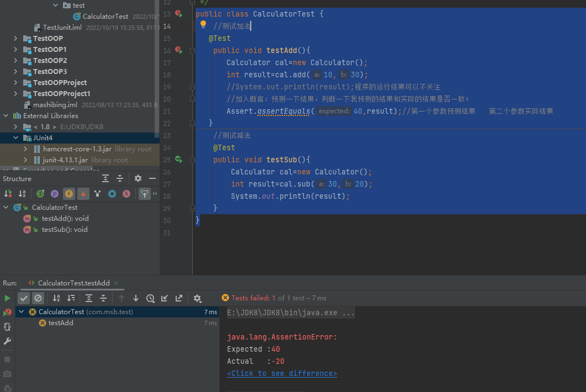Toggle Show Anonymous Classes blue circle icon
Image resolution: width=586 pixels, height=392 pixels.
pos(112,194)
